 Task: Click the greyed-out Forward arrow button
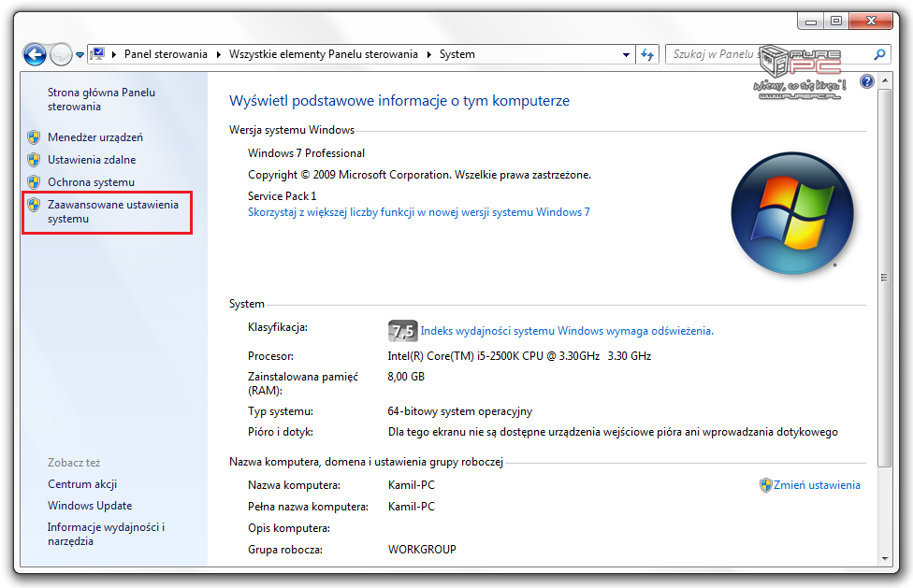61,54
